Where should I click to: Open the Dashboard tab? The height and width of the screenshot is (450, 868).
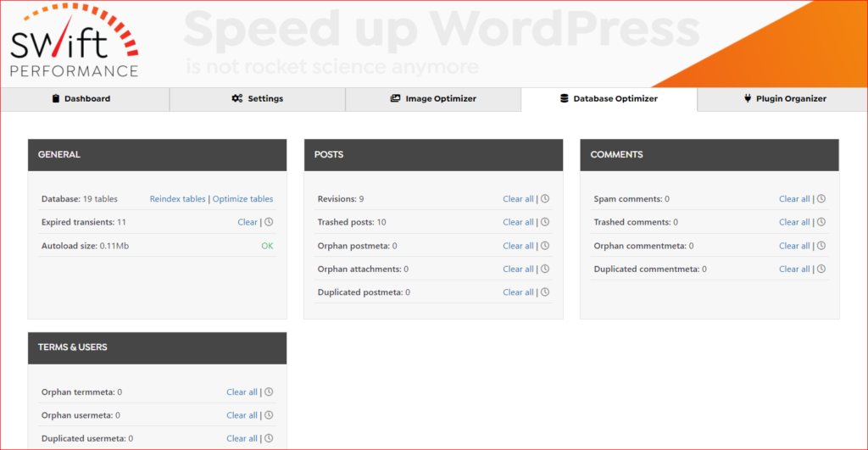(x=85, y=99)
